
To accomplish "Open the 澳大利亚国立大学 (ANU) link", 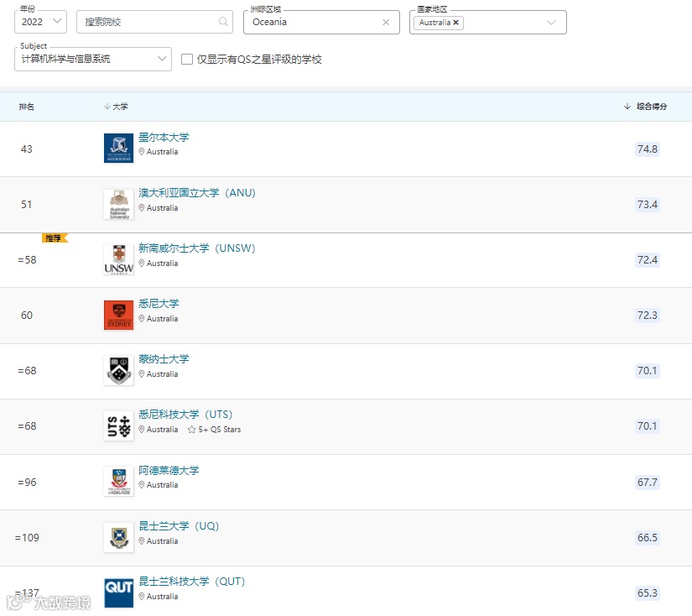I will coord(197,193).
